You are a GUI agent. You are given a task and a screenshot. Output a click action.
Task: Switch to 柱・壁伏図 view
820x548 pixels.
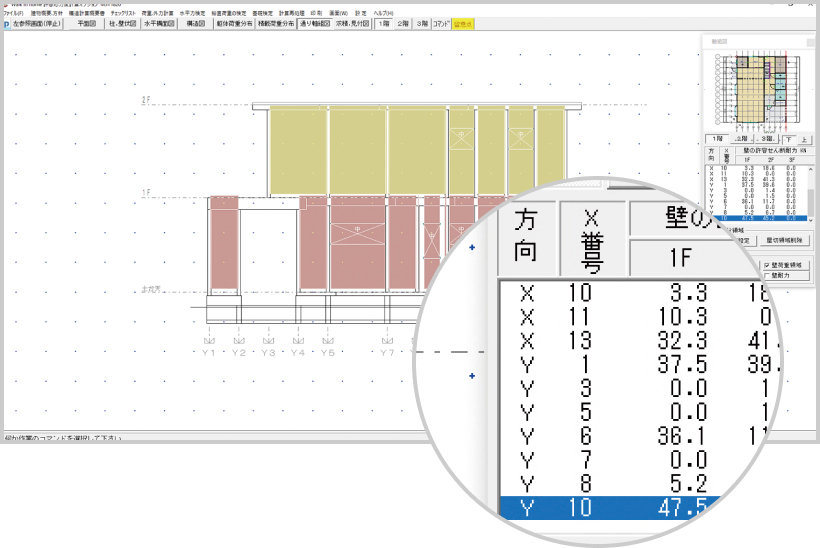point(122,24)
